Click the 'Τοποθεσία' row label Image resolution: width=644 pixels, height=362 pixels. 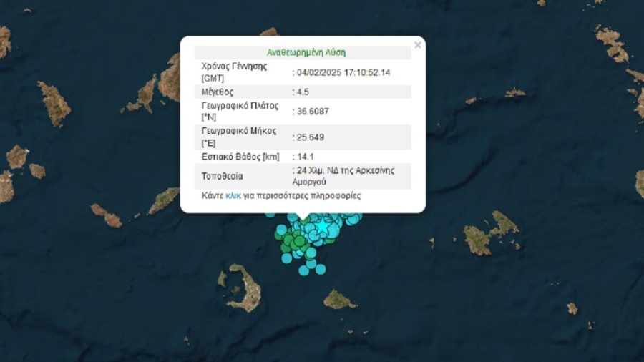[x=223, y=176]
